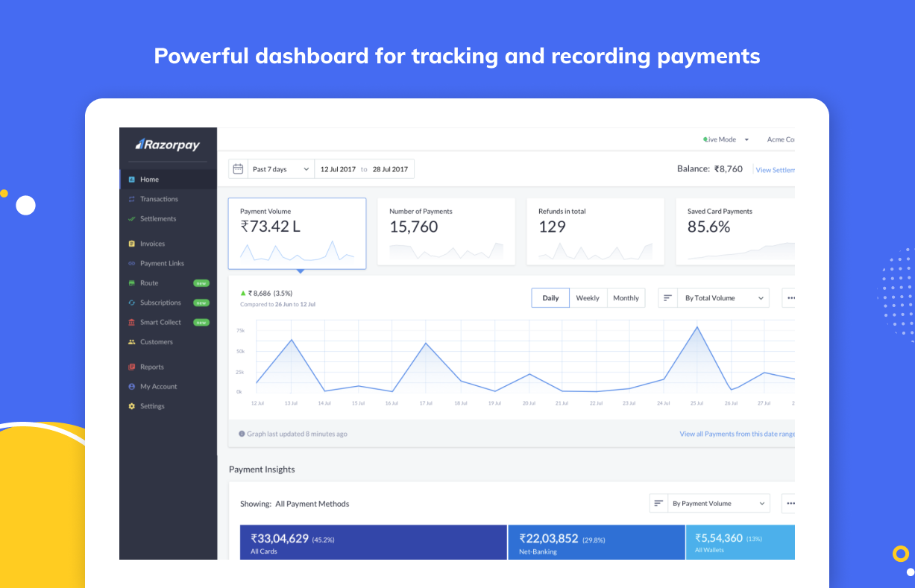Click the Balance: ₹8,760 text
This screenshot has height=588, width=915.
[710, 169]
